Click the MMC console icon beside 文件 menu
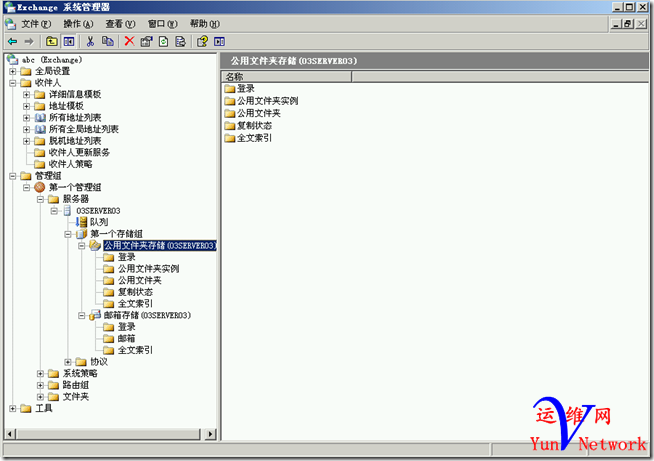Viewport: 654px width, 461px height. click(x=11, y=24)
